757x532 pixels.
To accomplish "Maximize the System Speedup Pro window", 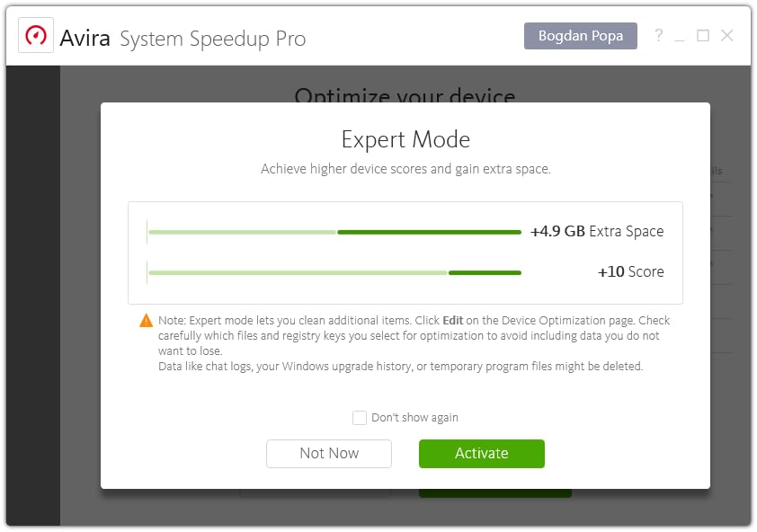I will click(703, 36).
